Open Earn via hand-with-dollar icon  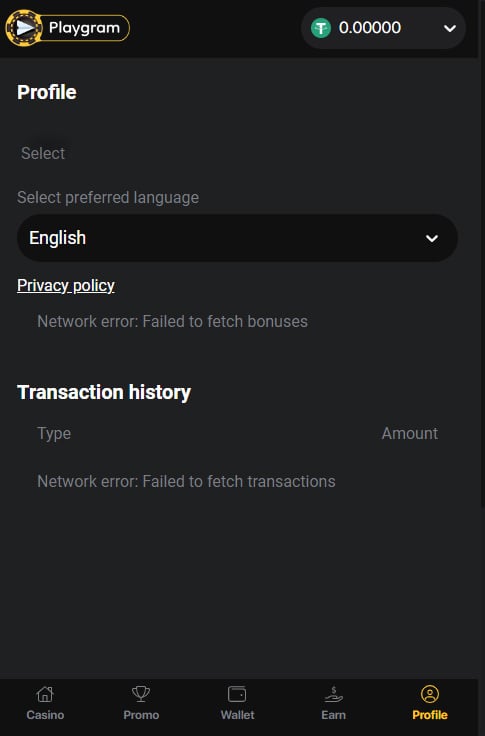tap(333, 694)
